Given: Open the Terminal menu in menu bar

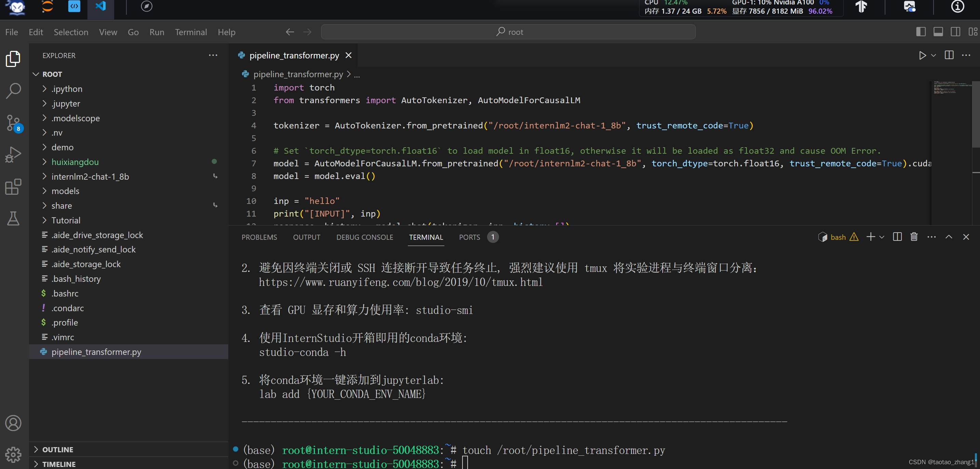Looking at the screenshot, I should [x=191, y=32].
